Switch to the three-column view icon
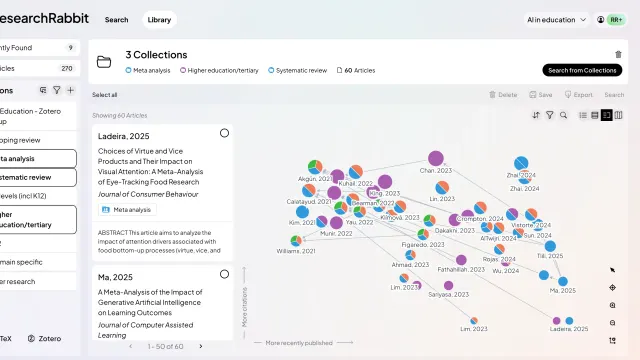This screenshot has height=360, width=640. pos(618,116)
